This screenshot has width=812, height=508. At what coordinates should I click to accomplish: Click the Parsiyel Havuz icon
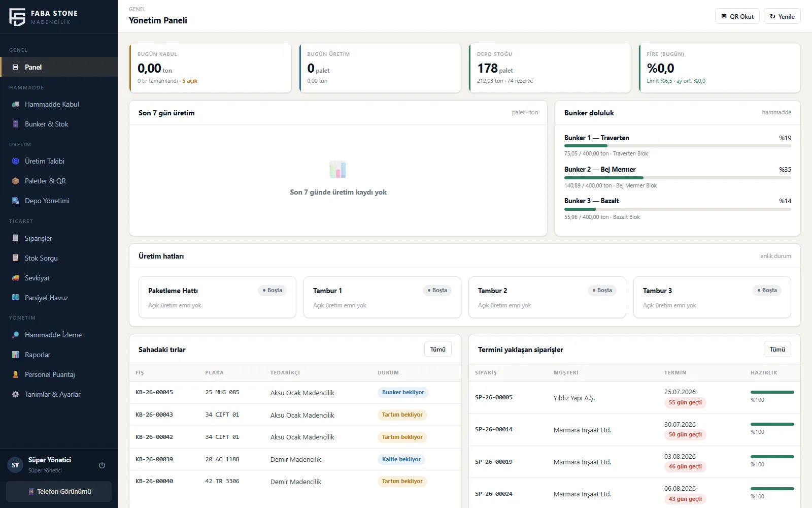(x=16, y=298)
